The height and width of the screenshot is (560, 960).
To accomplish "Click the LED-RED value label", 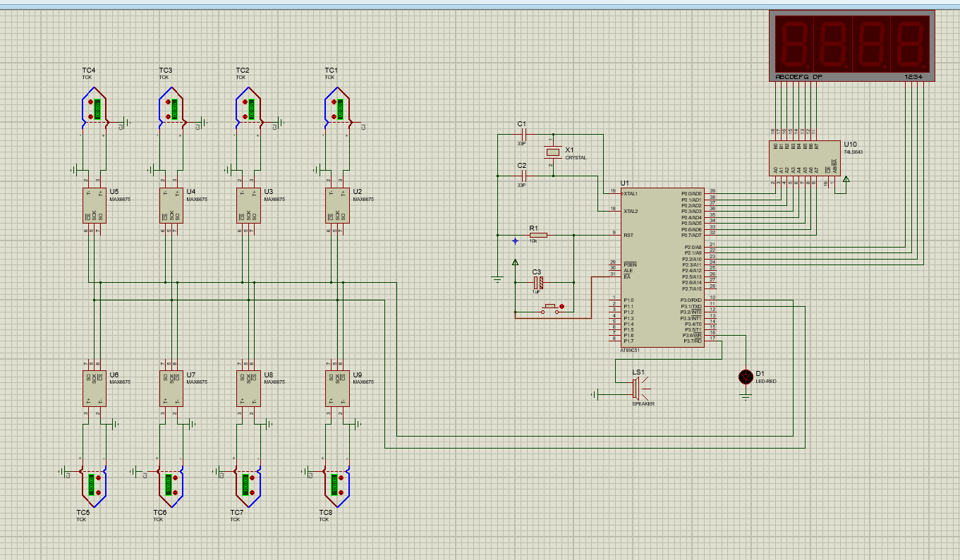I will pyautogui.click(x=765, y=382).
